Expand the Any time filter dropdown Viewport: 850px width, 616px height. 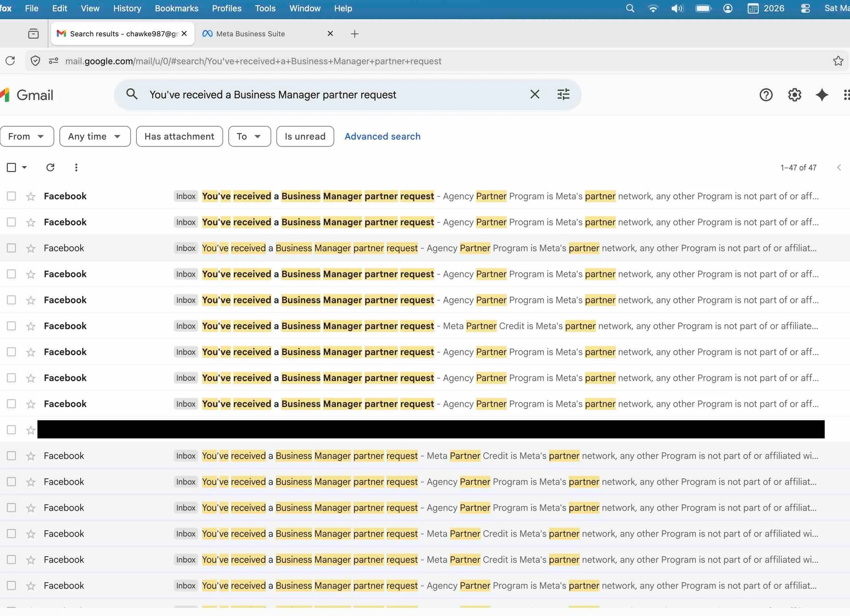pyautogui.click(x=95, y=136)
